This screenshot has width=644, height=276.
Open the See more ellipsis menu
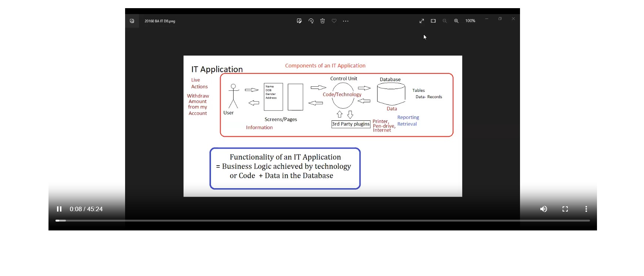point(346,21)
